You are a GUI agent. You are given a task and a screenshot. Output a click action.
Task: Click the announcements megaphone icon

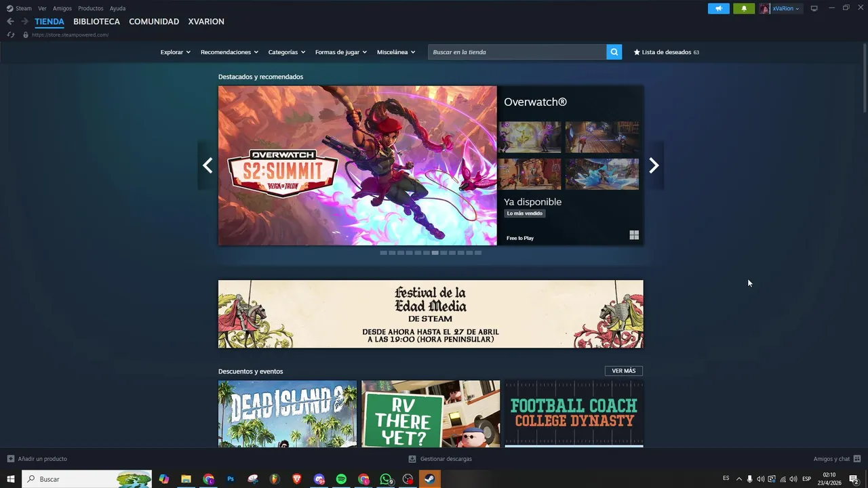point(719,9)
